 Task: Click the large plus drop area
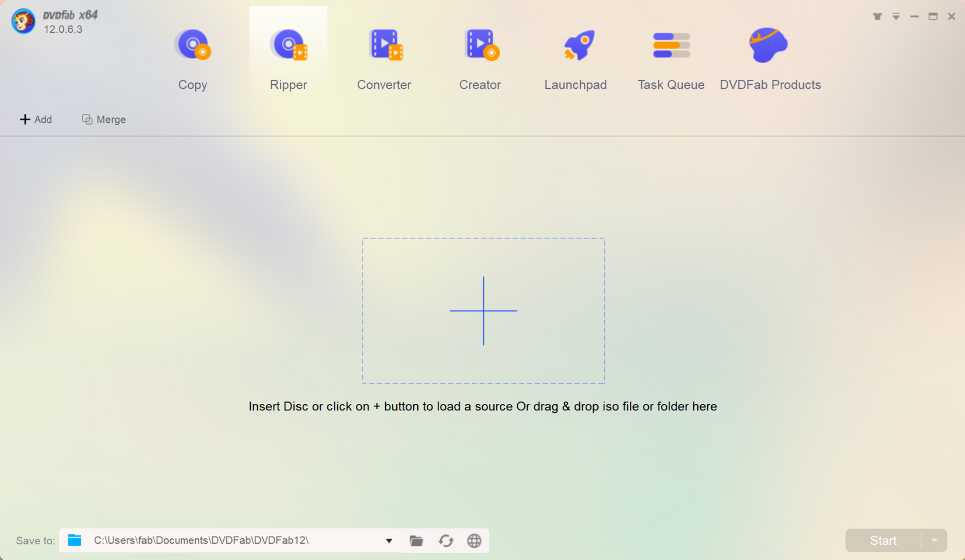(483, 310)
